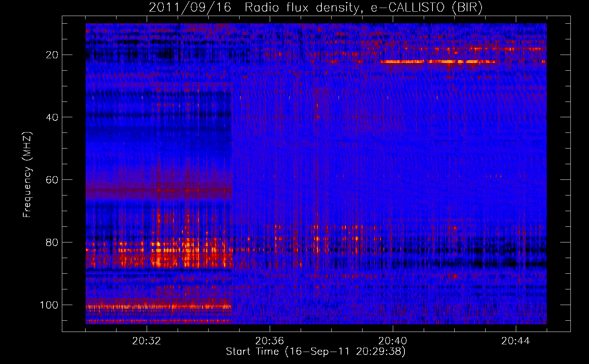The width and height of the screenshot is (589, 364).
Task: Click the 20:44 time tick label
Action: (x=516, y=341)
